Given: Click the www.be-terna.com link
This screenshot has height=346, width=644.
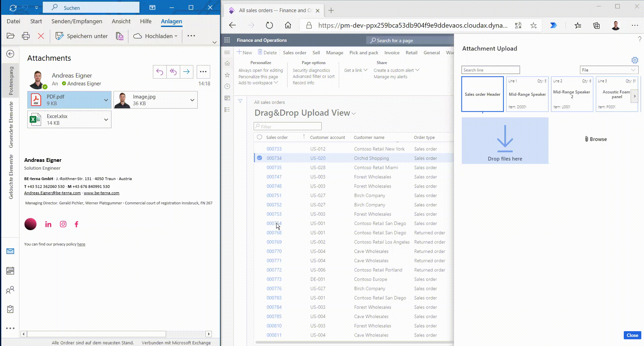Looking at the screenshot, I should (x=101, y=193).
